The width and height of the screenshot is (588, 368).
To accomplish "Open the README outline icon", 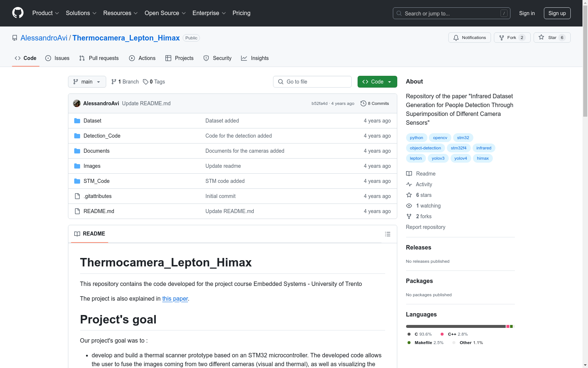I will click(387, 234).
